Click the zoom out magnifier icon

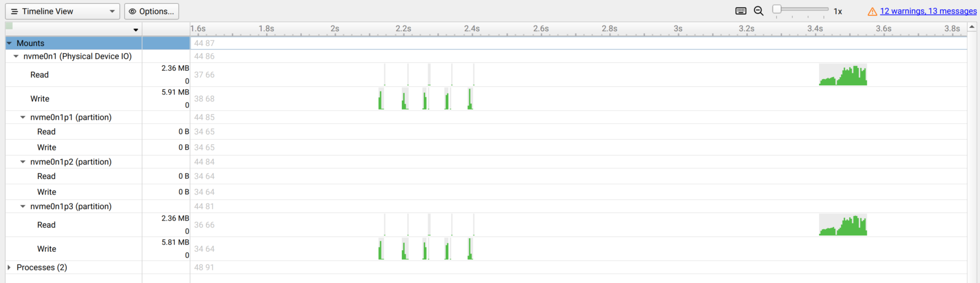click(759, 11)
